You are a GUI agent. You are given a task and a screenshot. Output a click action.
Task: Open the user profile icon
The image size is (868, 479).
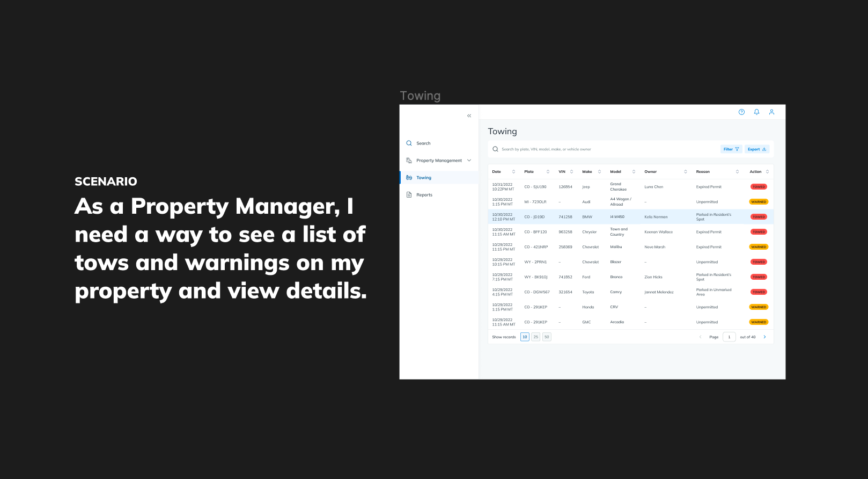771,112
